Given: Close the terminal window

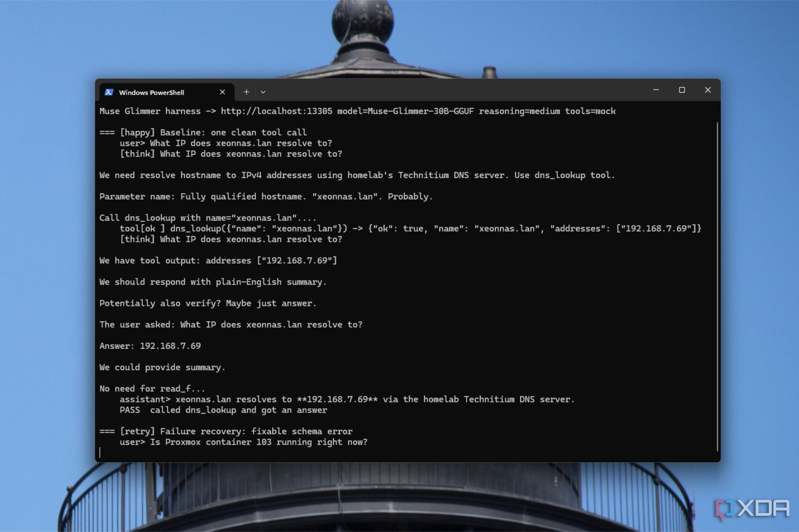Looking at the screenshot, I should point(708,90).
